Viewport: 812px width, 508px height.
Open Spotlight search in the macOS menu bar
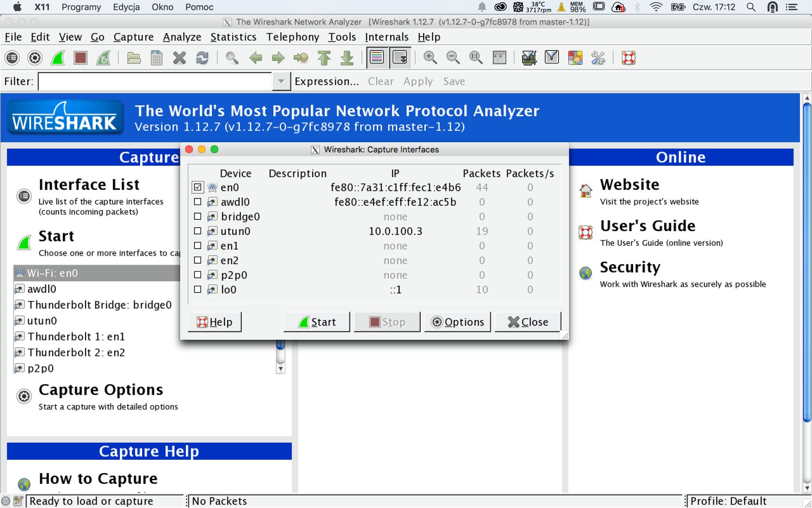pyautogui.click(x=751, y=7)
